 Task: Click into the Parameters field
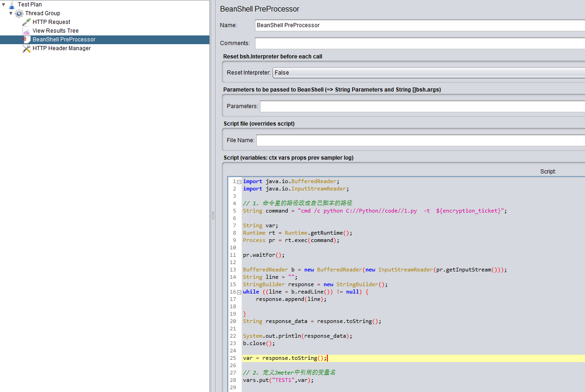click(x=423, y=106)
